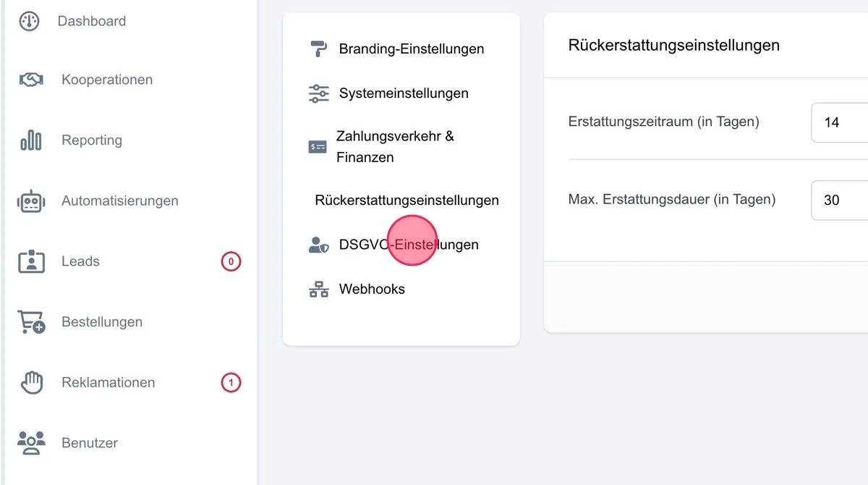Click the Bestellungen shopping cart icon

[x=31, y=322]
